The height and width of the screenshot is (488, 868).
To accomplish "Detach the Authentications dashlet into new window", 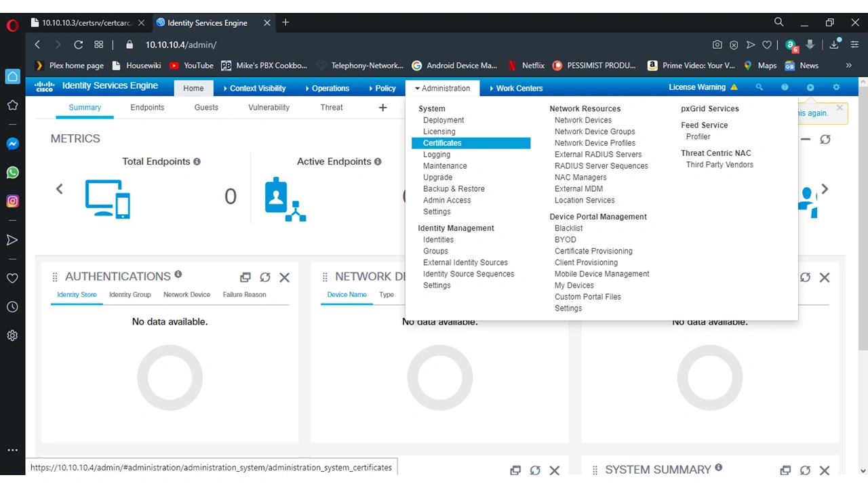I will [x=245, y=277].
